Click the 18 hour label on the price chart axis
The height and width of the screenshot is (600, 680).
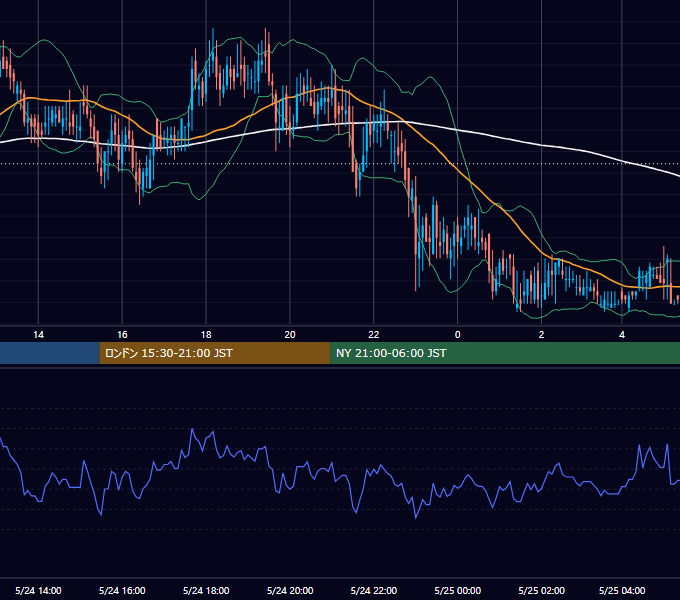(x=206, y=335)
